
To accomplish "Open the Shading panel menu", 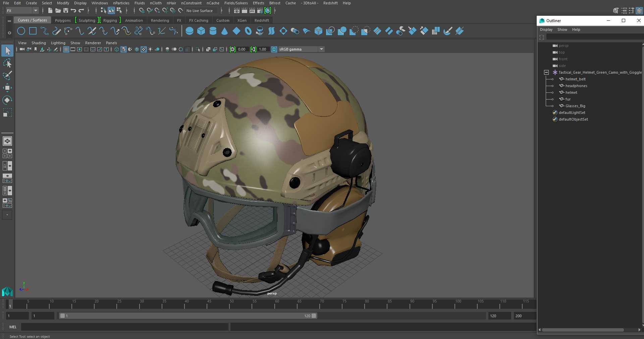I will click(x=39, y=43).
